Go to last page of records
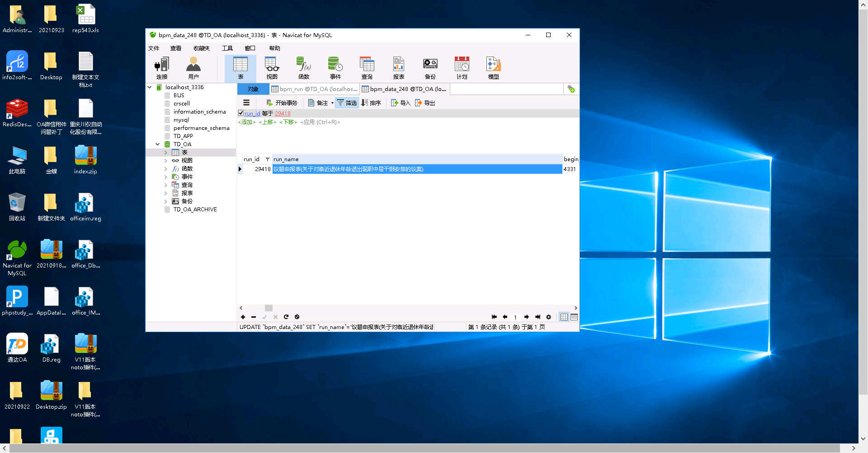Image resolution: width=868 pixels, height=453 pixels. click(x=538, y=317)
